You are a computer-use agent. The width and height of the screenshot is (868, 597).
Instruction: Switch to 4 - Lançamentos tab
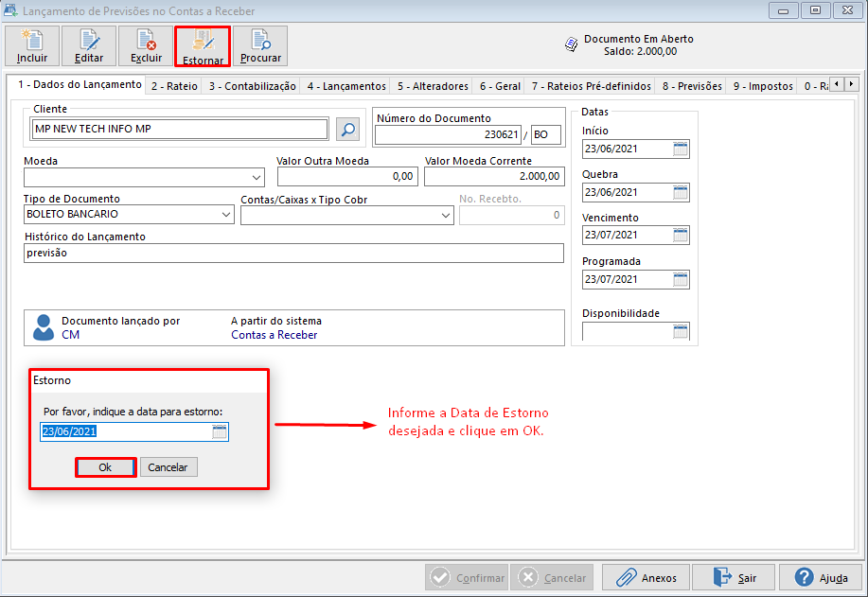(x=346, y=86)
